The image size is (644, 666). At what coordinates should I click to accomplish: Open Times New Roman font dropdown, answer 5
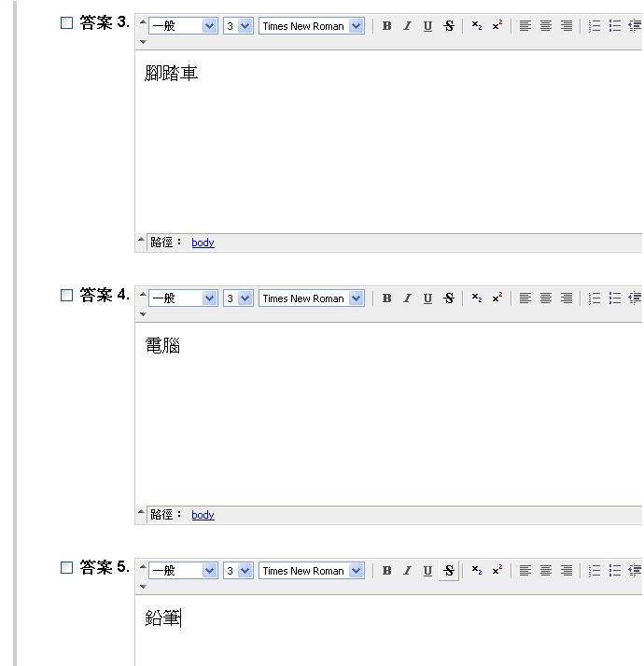[312, 571]
